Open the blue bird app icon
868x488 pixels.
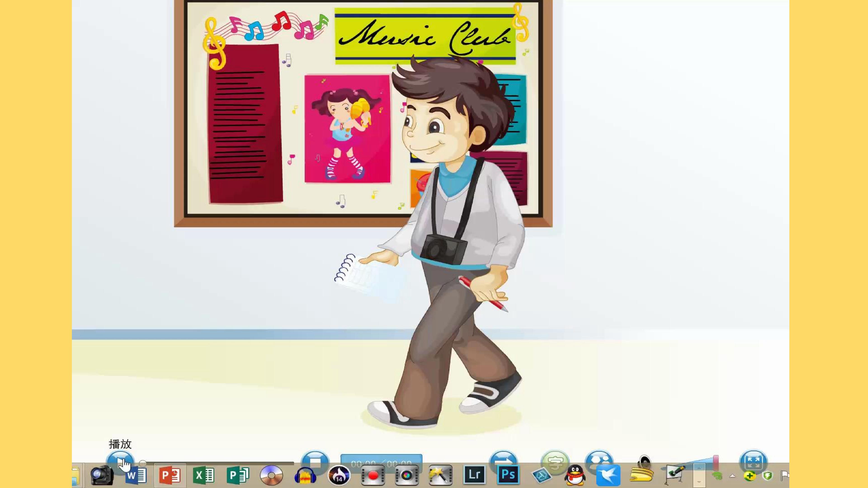pos(609,475)
